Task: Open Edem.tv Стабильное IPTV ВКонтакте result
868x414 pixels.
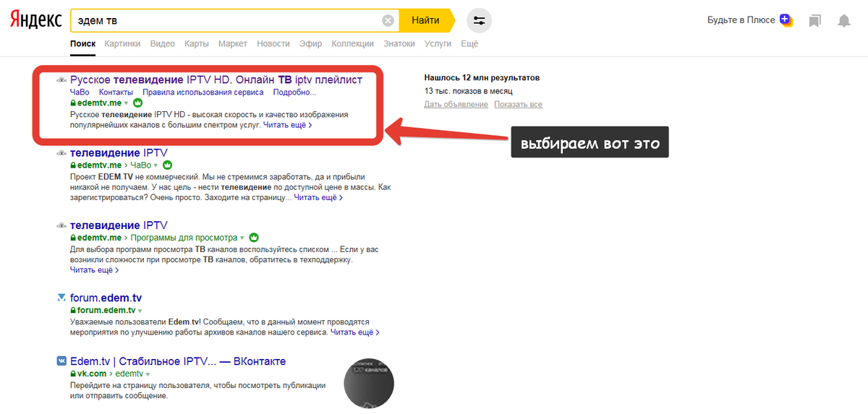Action: click(x=178, y=361)
